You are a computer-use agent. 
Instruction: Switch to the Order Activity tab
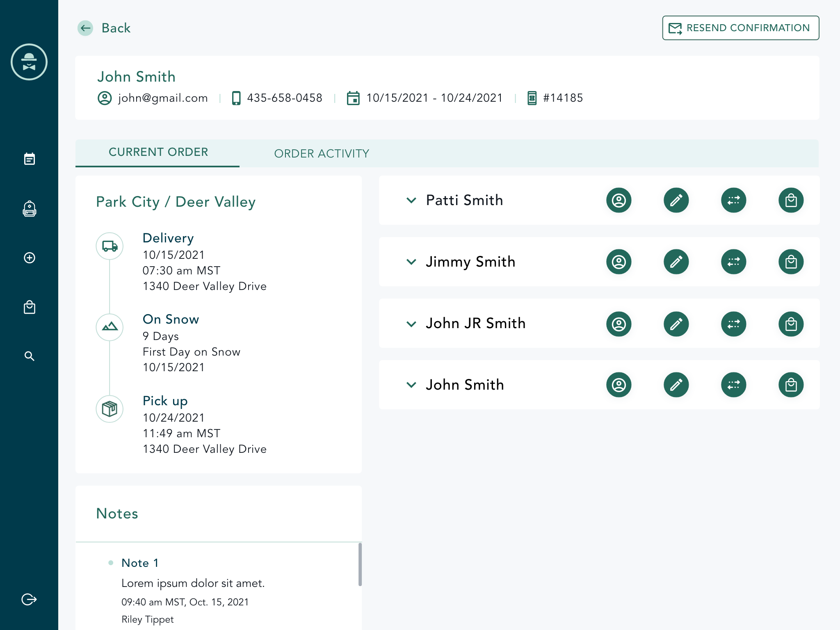[322, 153]
